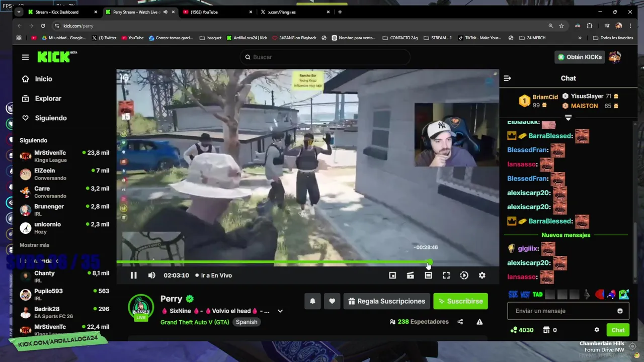This screenshot has height=362, width=644.
Task: Toggle notifications bell for Perry
Action: [312, 301]
